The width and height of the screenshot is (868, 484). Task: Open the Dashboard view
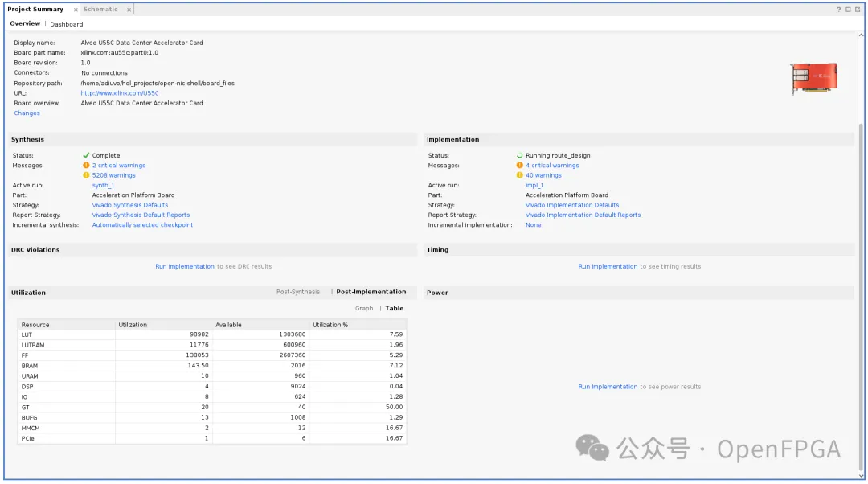pos(67,24)
